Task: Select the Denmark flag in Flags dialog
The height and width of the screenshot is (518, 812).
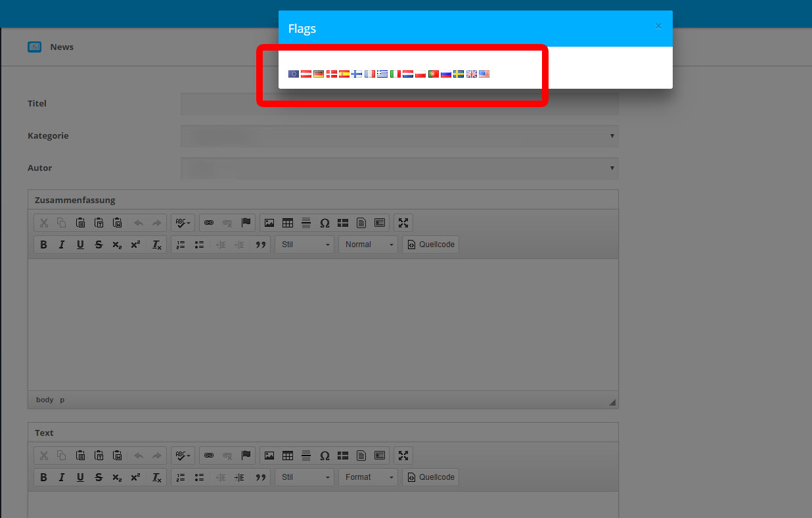Action: [332, 74]
